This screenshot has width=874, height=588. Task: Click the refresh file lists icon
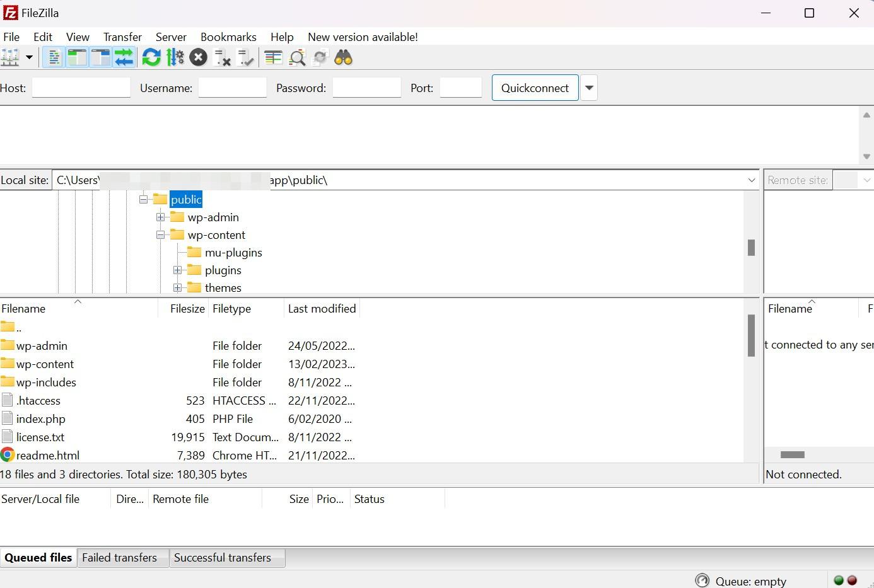tap(151, 58)
